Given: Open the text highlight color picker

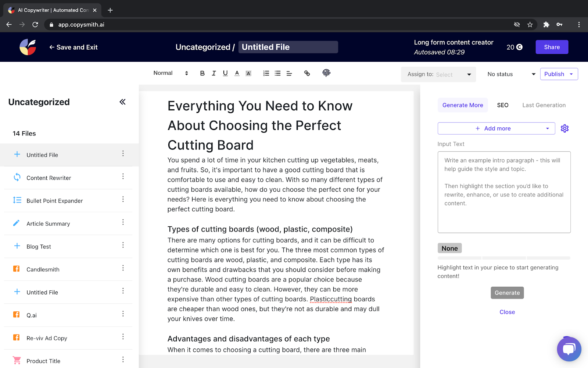Looking at the screenshot, I should [x=248, y=73].
